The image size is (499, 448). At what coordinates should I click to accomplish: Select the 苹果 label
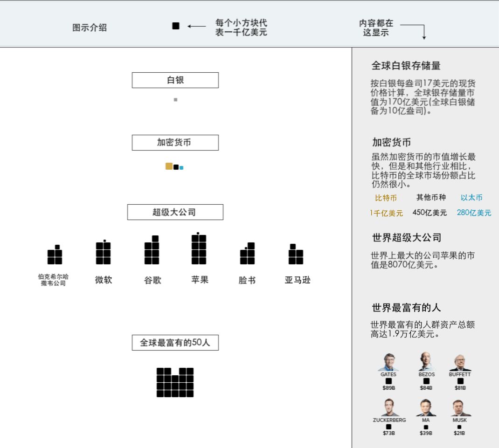tap(200, 280)
